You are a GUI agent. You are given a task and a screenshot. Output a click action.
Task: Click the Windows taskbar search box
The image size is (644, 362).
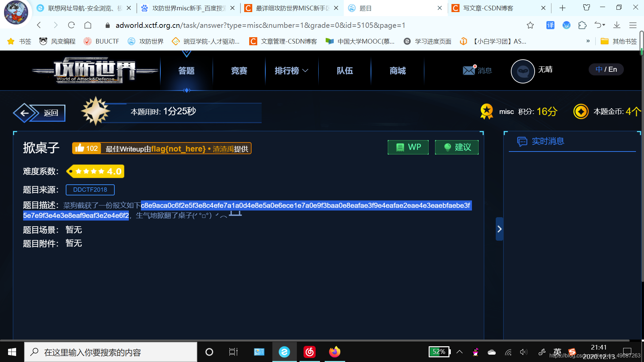(x=111, y=352)
